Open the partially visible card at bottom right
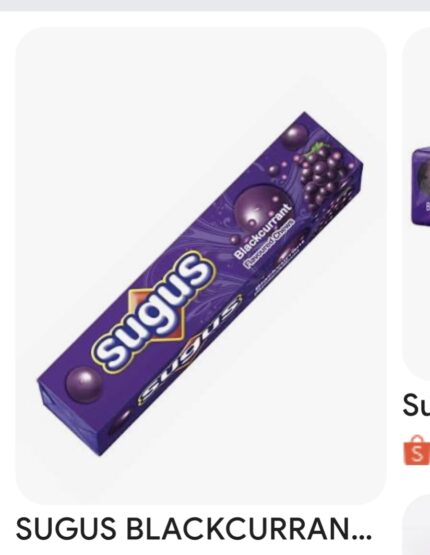The height and width of the screenshot is (555, 430). pyautogui.click(x=416, y=525)
